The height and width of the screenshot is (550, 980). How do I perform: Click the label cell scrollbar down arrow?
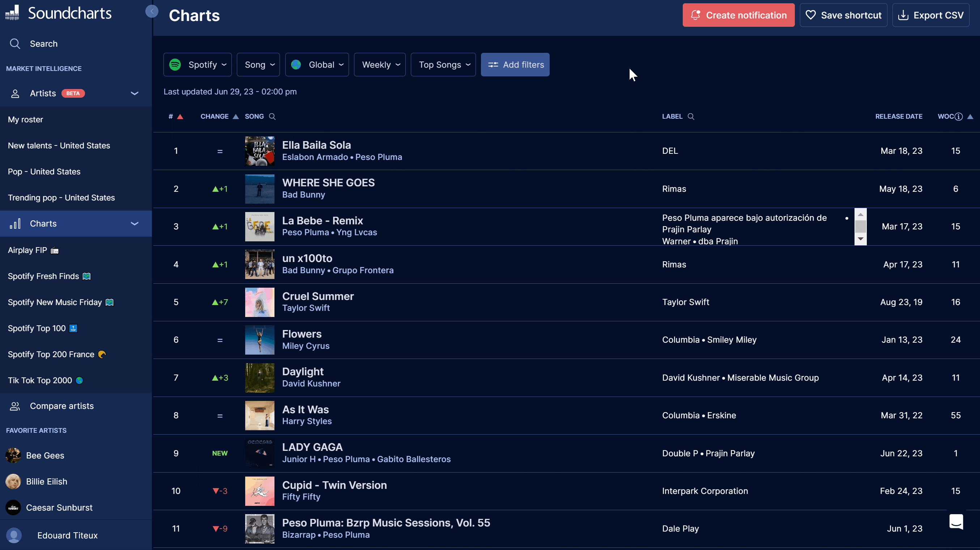pos(860,239)
